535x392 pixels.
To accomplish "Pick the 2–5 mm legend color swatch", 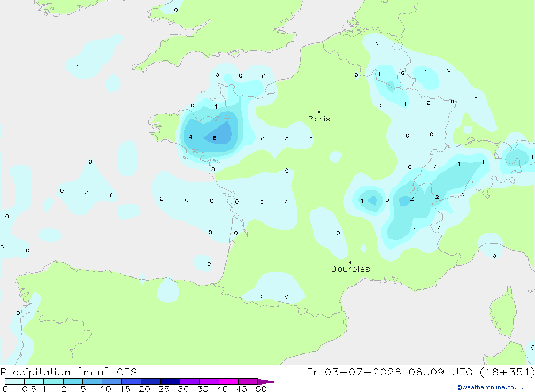I will [73, 381].
